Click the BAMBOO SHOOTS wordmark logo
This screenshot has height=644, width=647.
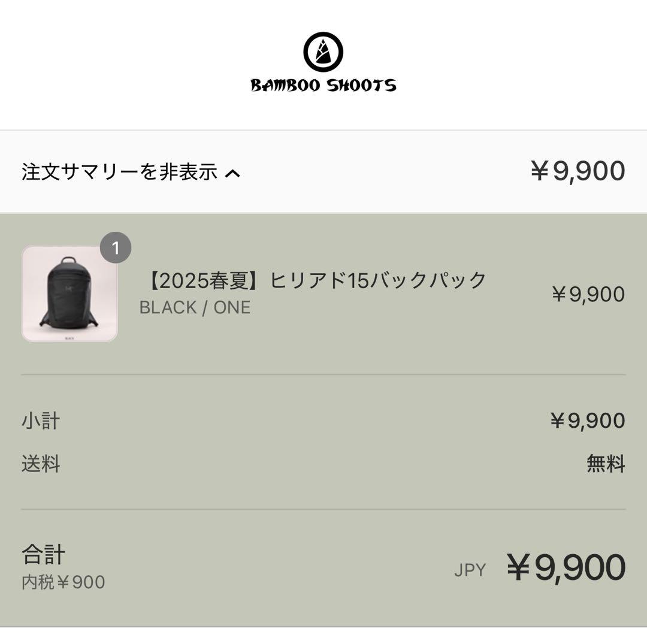click(x=323, y=85)
